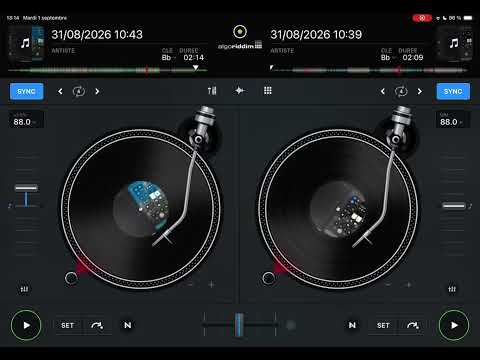This screenshot has width=480, height=360.
Task: Tap the right turntable vinyl label
Action: (338, 209)
